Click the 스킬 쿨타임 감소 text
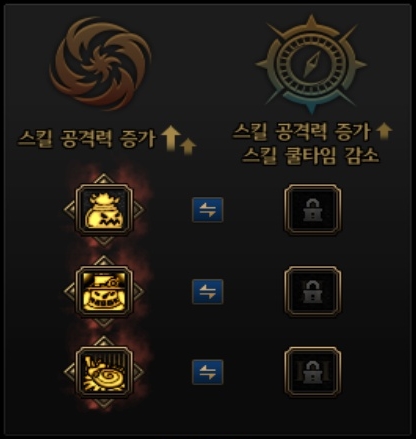This screenshot has height=439, width=416. 310,155
